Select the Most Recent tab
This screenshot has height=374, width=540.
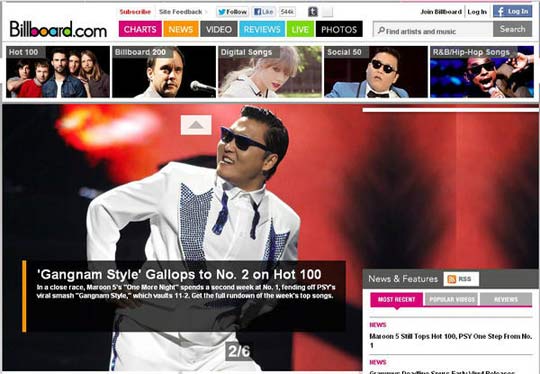tap(396, 299)
